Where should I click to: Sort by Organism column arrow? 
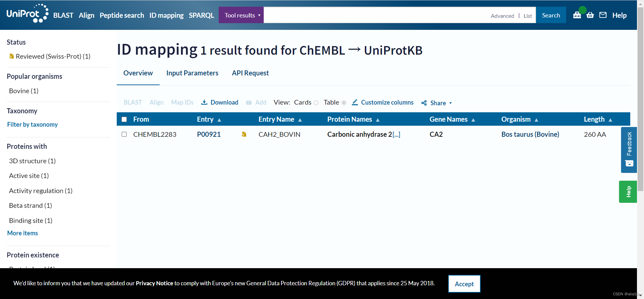(x=536, y=120)
